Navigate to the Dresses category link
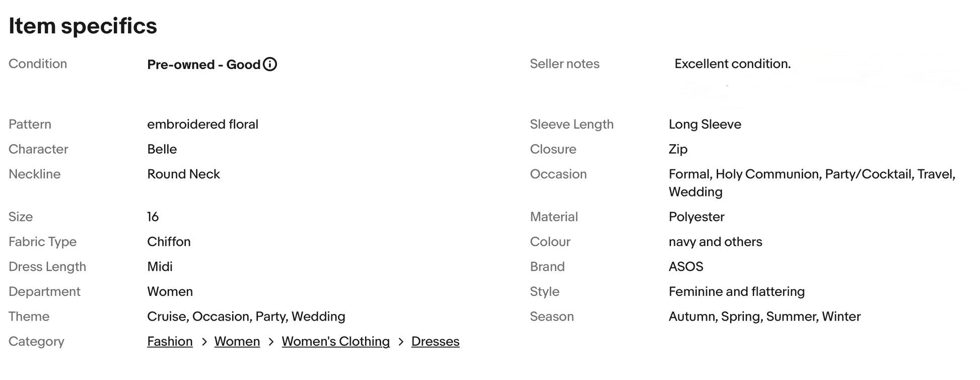The width and height of the screenshot is (980, 380). (435, 341)
